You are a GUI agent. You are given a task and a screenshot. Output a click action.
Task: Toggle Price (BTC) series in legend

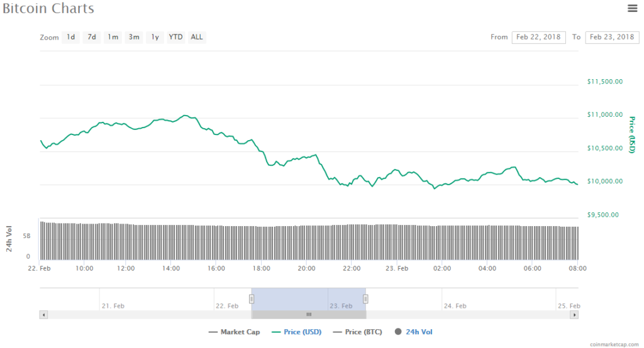[357, 332]
